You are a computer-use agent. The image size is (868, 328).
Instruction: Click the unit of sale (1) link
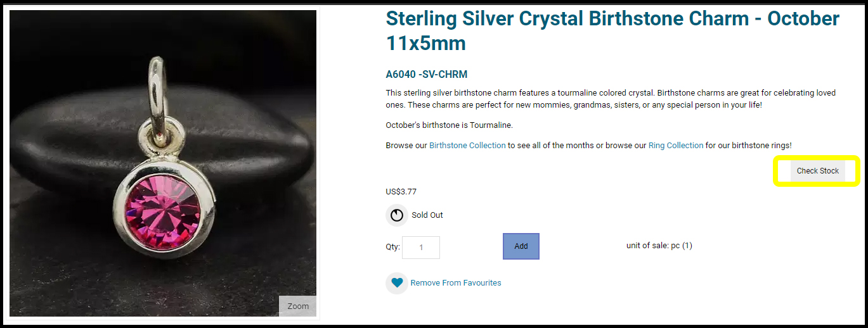pyautogui.click(x=687, y=246)
